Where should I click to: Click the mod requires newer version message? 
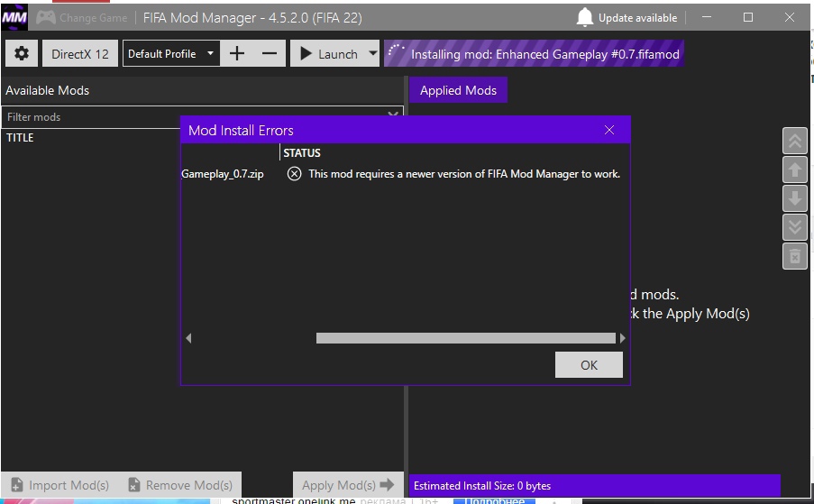click(x=464, y=174)
